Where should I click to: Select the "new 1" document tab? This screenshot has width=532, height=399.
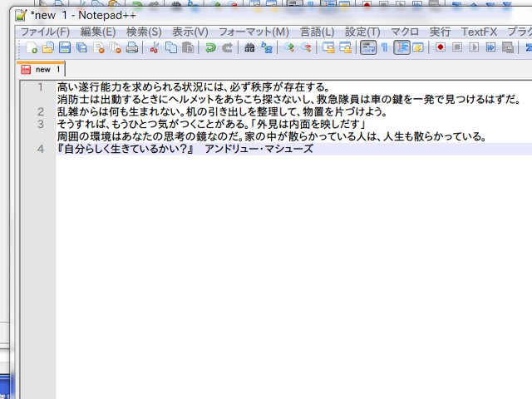41,69
